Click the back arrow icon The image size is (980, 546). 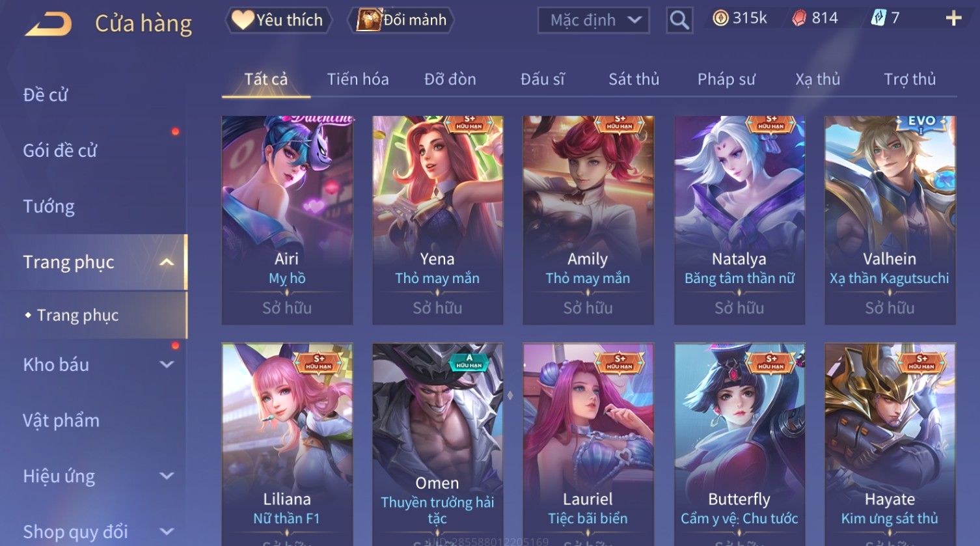coord(48,23)
